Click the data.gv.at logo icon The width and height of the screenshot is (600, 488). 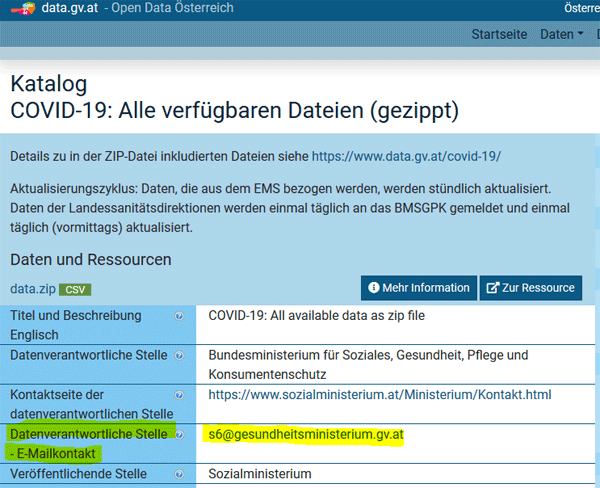23,8
